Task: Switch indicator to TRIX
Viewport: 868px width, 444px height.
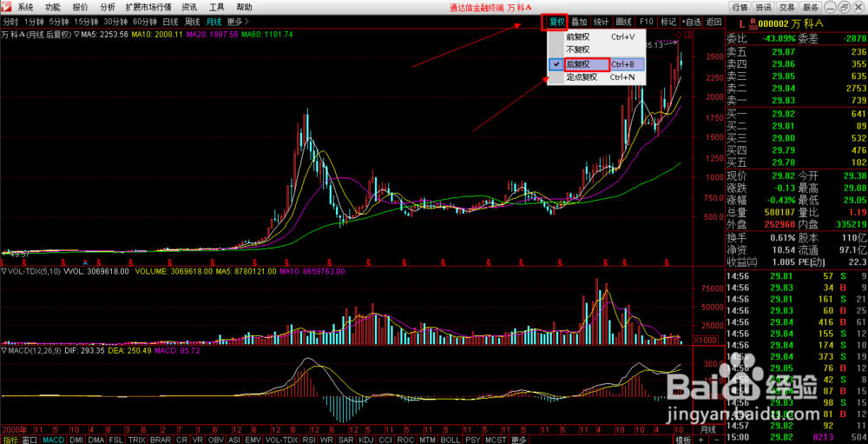Action: click(136, 440)
